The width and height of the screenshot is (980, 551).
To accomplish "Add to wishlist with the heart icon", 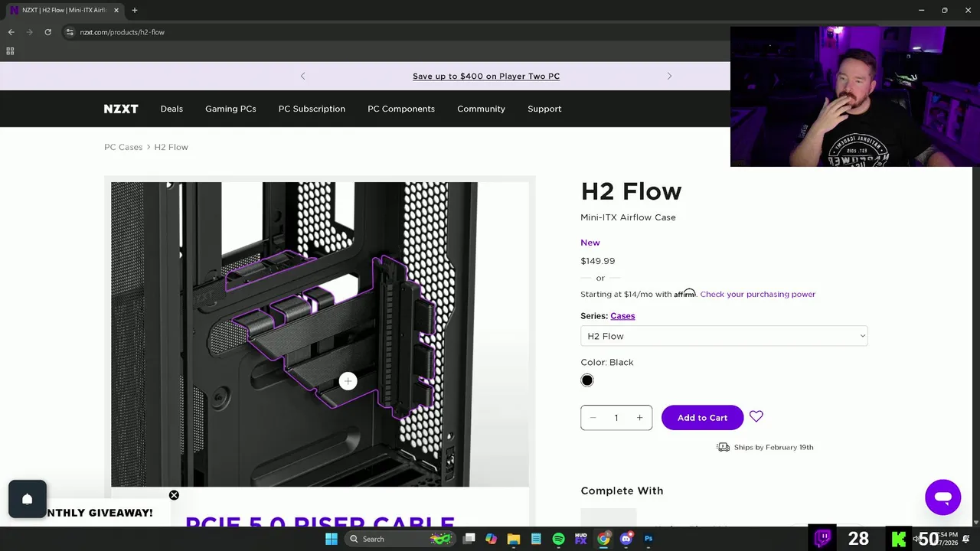I will 756,416.
